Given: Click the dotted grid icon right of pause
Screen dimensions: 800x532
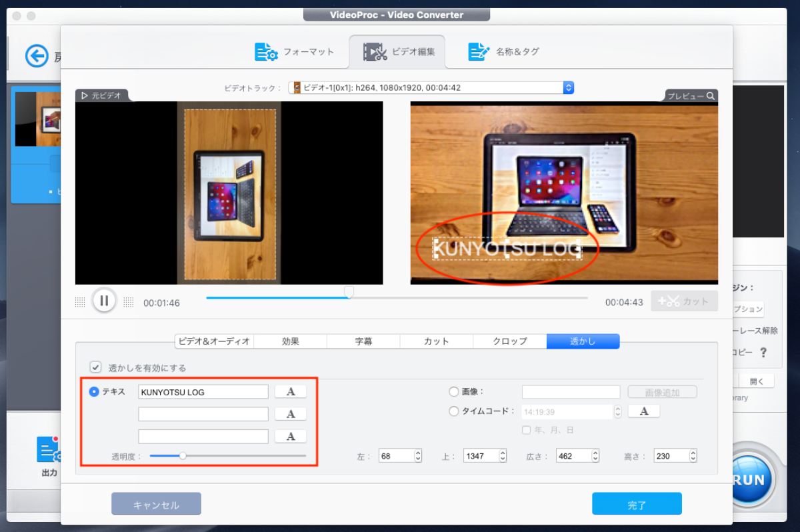Looking at the screenshot, I should [x=129, y=302].
